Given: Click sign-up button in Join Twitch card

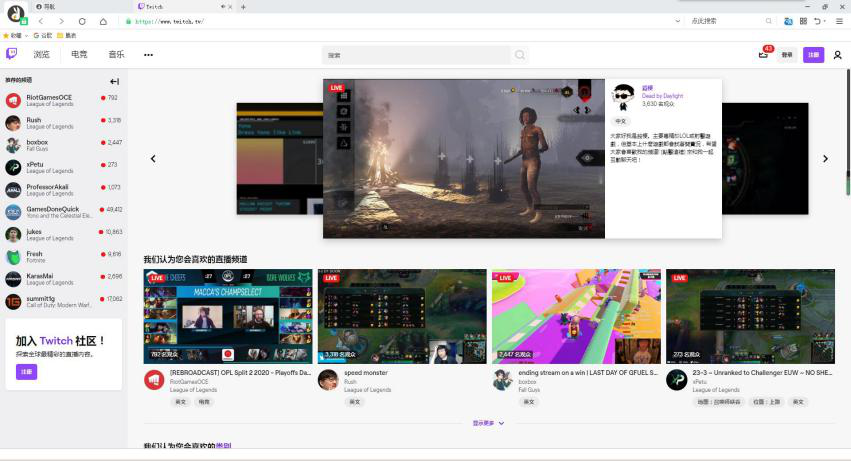Looking at the screenshot, I should point(26,372).
